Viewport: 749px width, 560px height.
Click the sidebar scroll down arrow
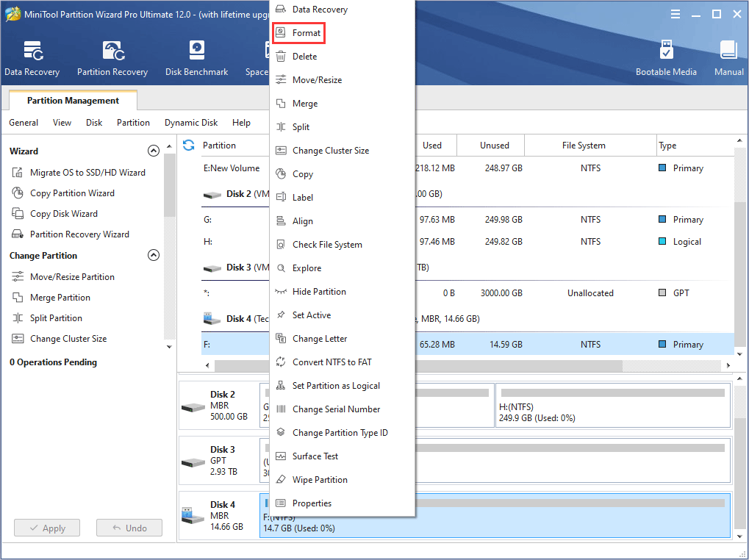coord(169,347)
